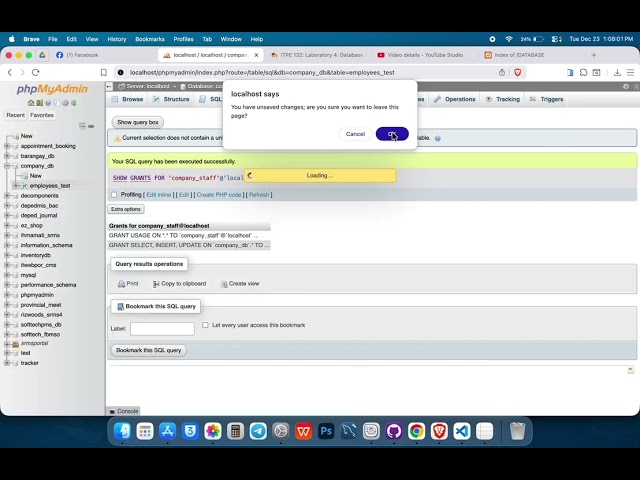Screen dimensions: 640x480
Task: Click the bookmark Label input field
Action: coord(162,328)
